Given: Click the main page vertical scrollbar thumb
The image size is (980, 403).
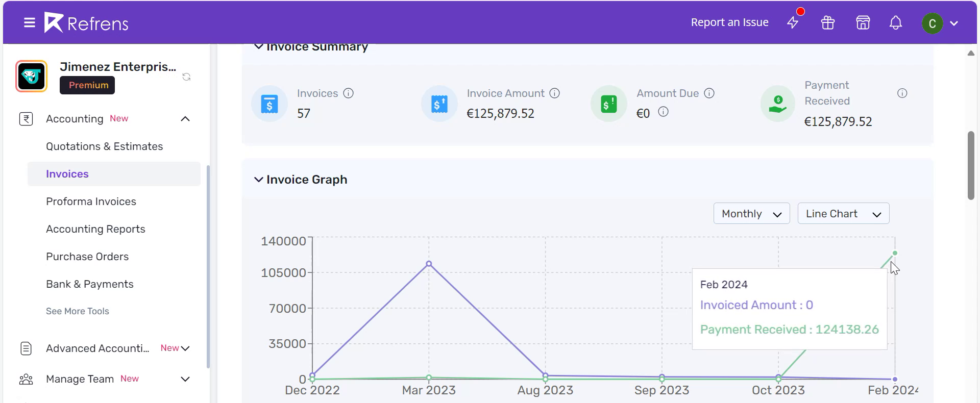Looking at the screenshot, I should (x=971, y=166).
